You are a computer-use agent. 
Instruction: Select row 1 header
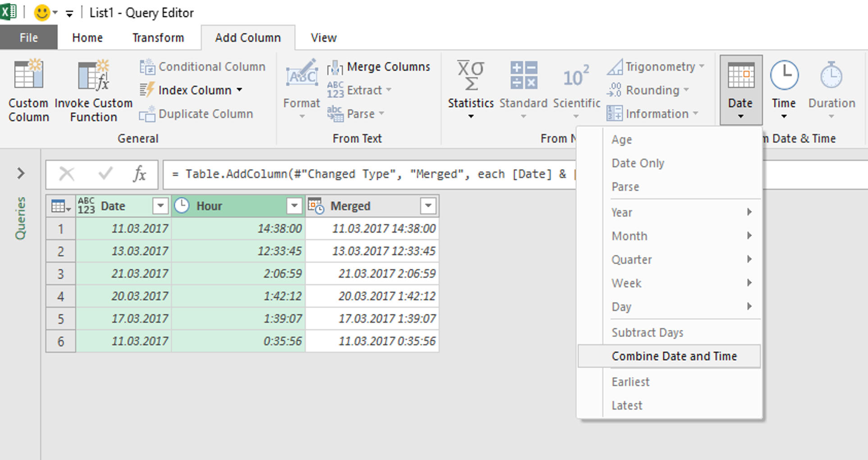pos(61,229)
